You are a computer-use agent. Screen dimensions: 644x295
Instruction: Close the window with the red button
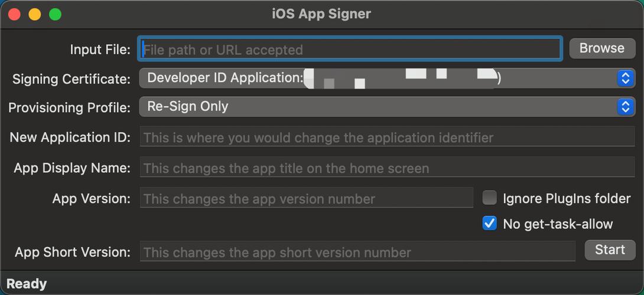14,14
